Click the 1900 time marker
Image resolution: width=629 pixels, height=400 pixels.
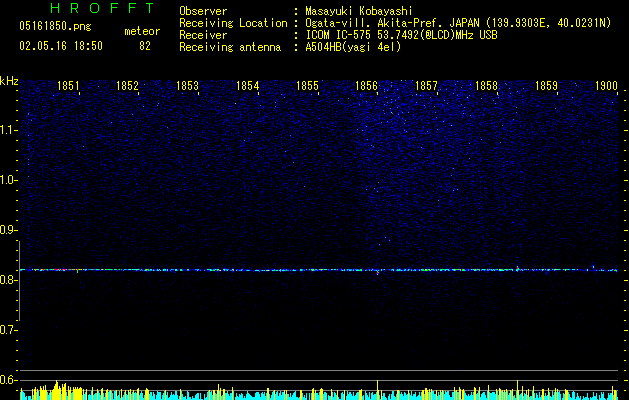coord(606,86)
